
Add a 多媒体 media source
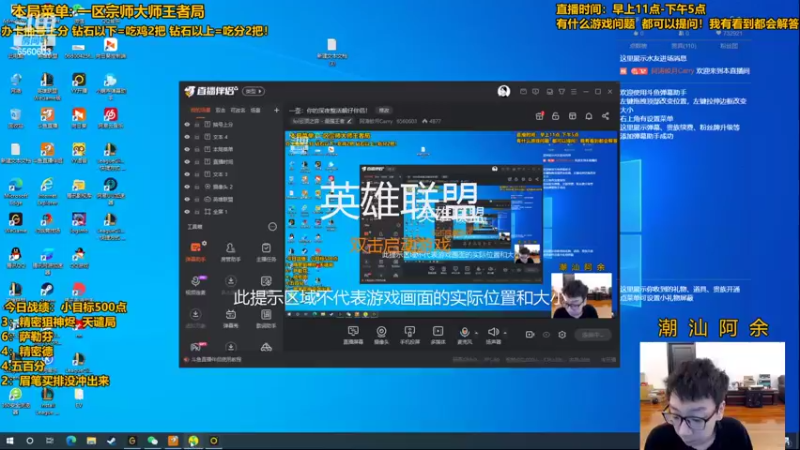click(438, 335)
